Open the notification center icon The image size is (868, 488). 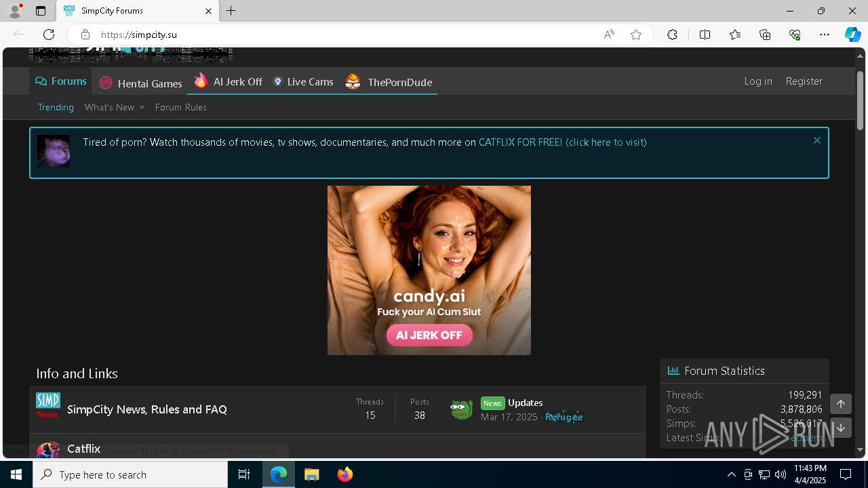pyautogui.click(x=846, y=474)
